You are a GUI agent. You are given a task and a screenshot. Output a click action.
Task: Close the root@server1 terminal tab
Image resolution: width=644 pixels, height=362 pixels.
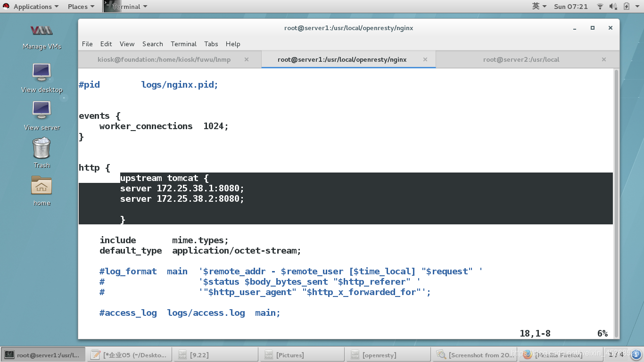[x=425, y=60]
